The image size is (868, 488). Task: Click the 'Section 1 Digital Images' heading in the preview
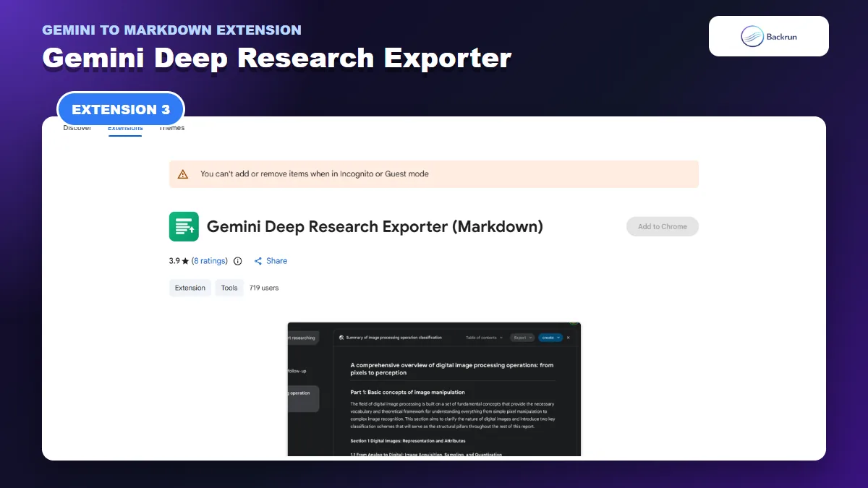408,440
